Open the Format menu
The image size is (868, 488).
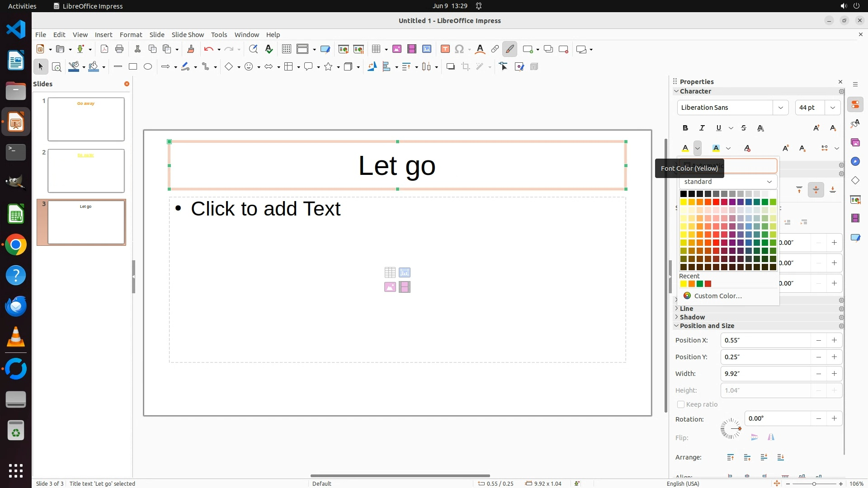[131, 35]
